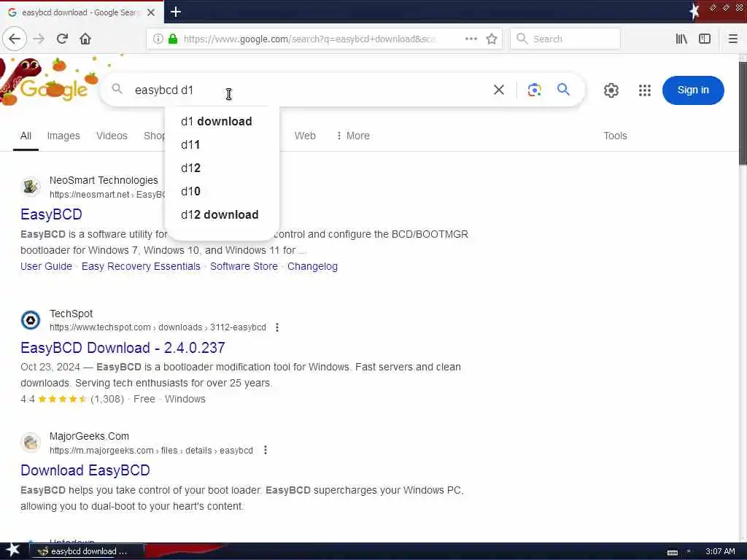
Task: Open the Download EasyBCD MajorGeeks link
Action: click(x=85, y=470)
